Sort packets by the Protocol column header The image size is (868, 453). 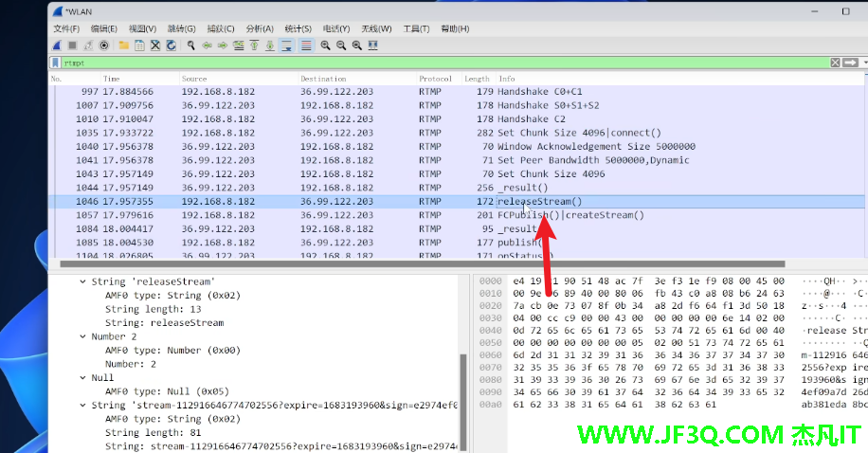[436, 79]
